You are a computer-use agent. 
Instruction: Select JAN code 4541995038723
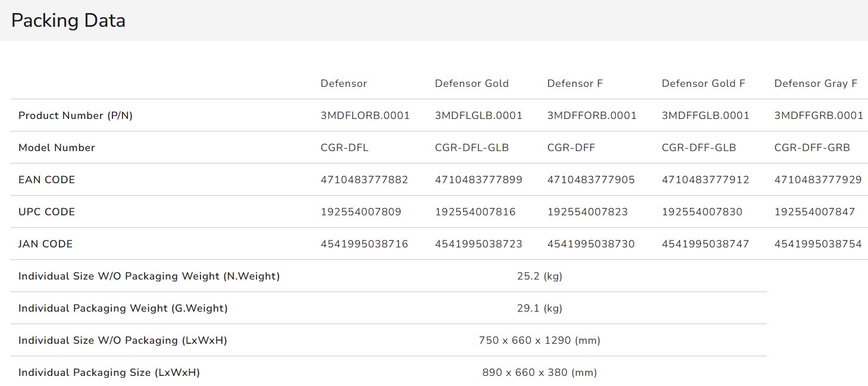pos(479,244)
